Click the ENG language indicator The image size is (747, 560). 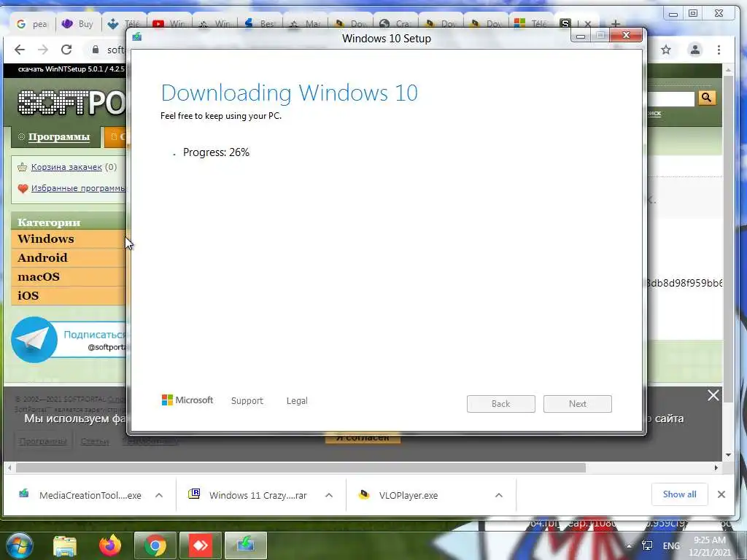click(671, 545)
